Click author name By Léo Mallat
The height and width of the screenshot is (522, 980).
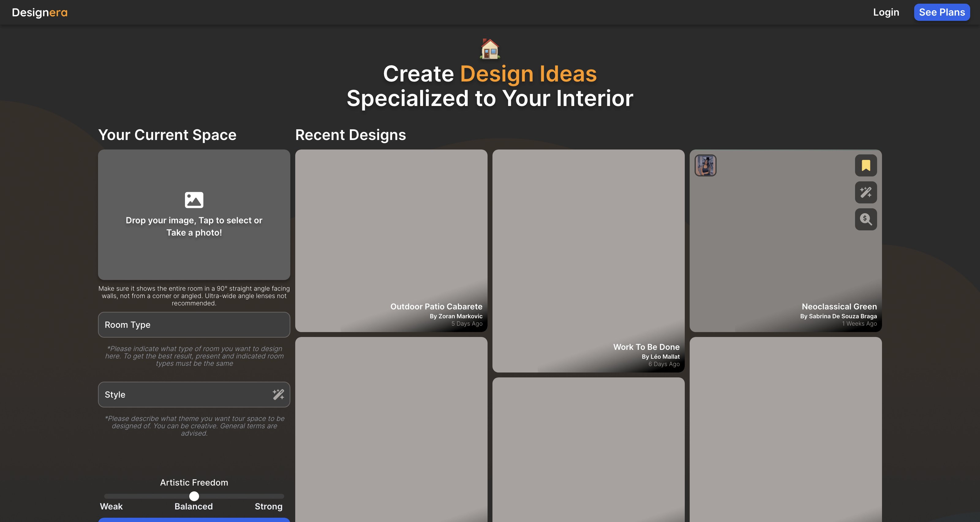(661, 357)
